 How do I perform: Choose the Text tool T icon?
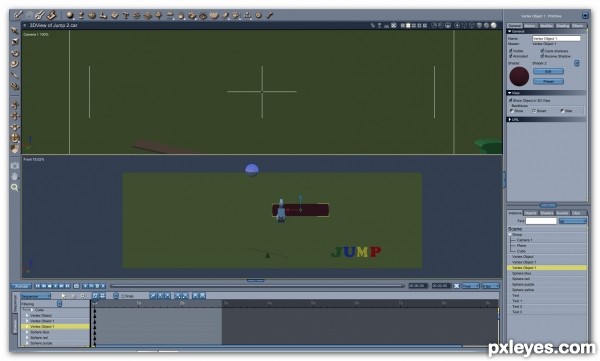pyautogui.click(x=126, y=15)
